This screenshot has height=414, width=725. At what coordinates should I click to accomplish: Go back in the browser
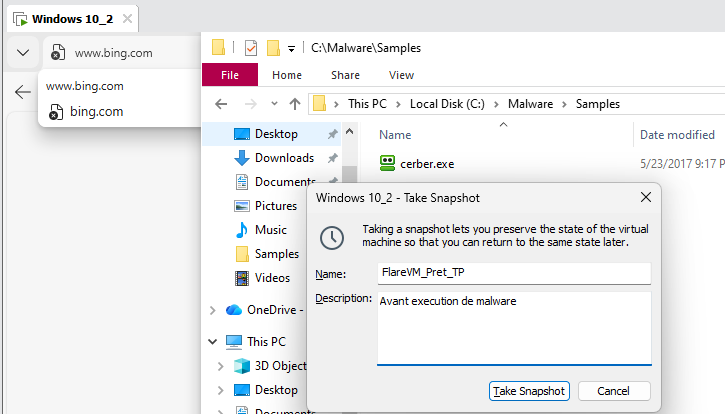pos(22,92)
